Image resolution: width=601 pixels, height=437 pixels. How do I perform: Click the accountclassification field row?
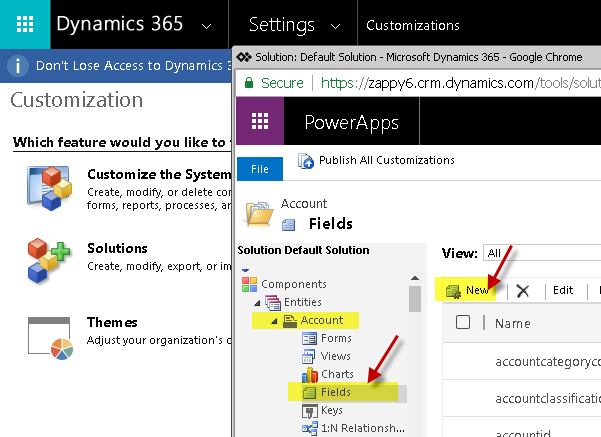522,398
